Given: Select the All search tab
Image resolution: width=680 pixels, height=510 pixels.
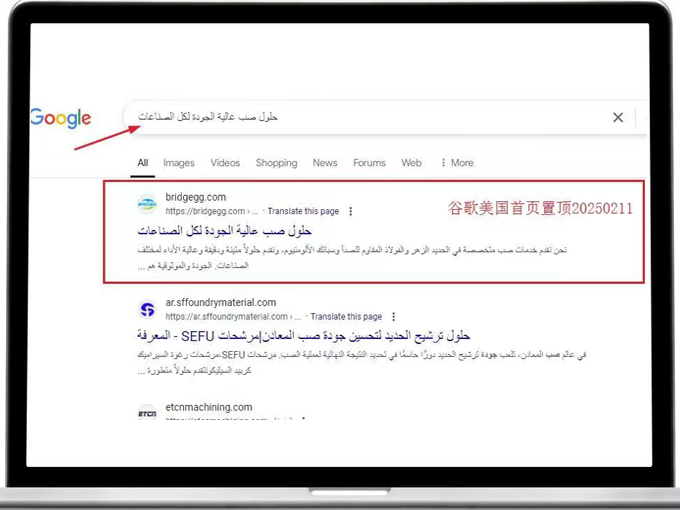Looking at the screenshot, I should (x=143, y=163).
